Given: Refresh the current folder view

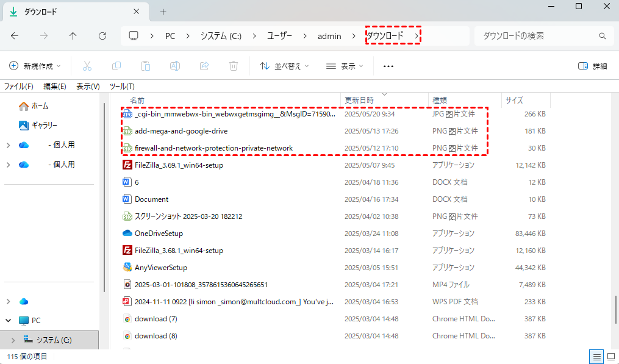Looking at the screenshot, I should click(x=102, y=36).
